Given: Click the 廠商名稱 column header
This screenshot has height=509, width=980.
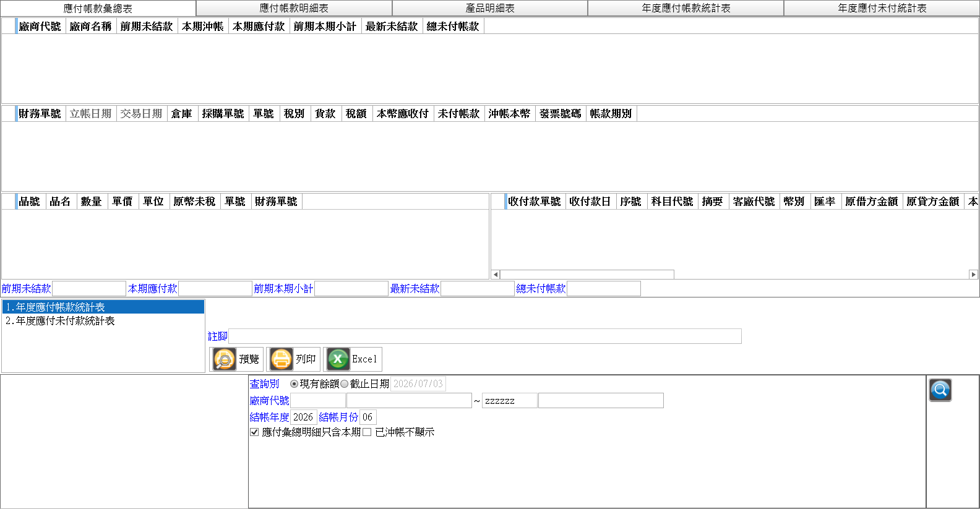Looking at the screenshot, I should coord(91,27).
